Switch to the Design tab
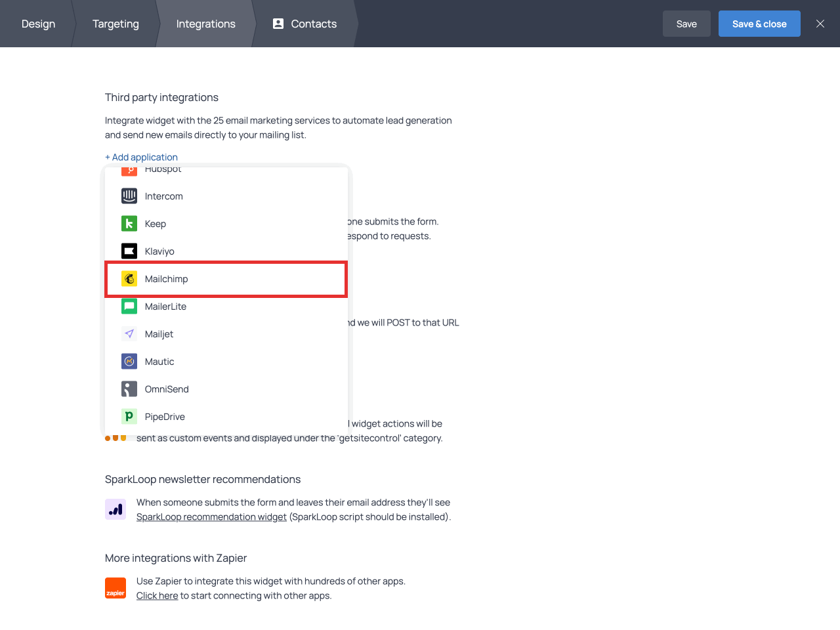840x630 pixels. pos(38,24)
